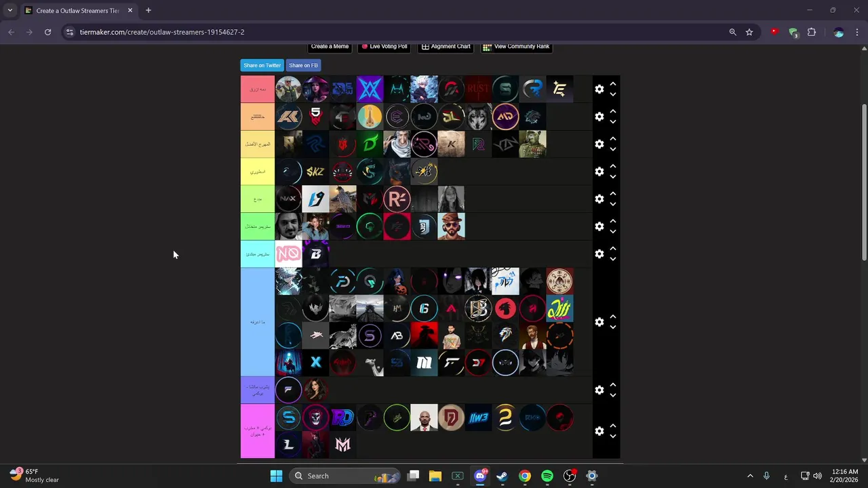Click the large blue tier label cell
The width and height of the screenshot is (868, 488).
[x=258, y=322]
